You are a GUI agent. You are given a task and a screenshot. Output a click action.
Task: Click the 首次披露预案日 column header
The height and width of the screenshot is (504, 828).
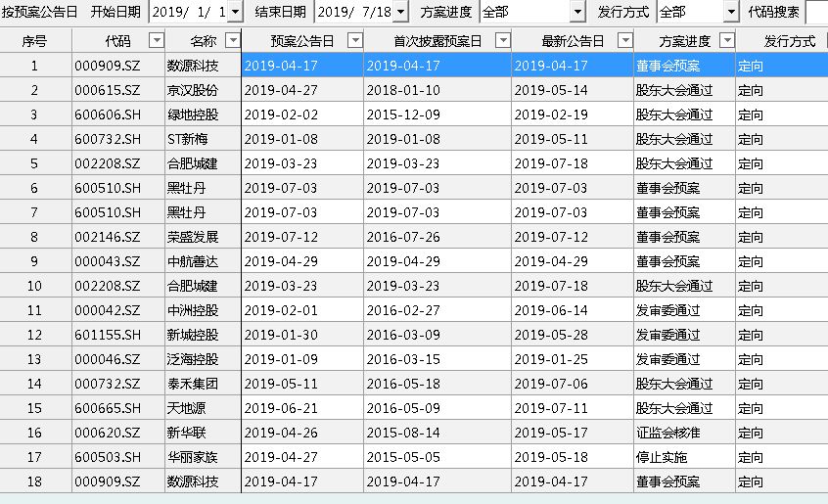point(437,41)
